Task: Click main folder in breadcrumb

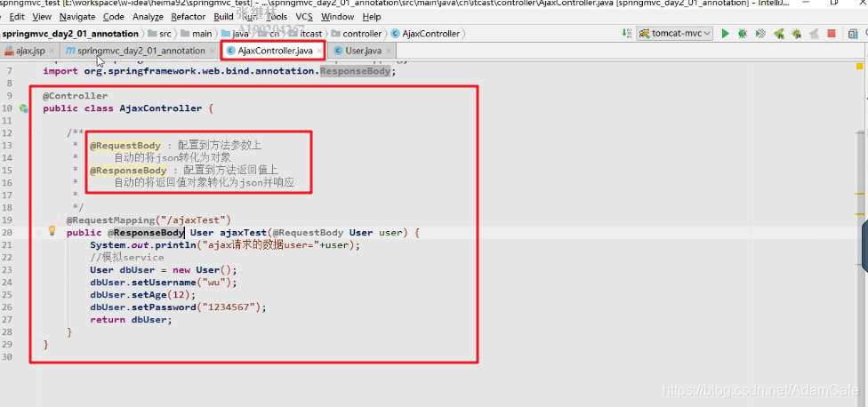Action: [197, 34]
